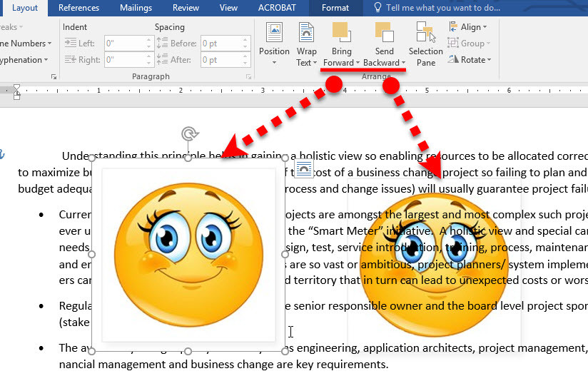Open the Send Backward dropdown arrow
The height and width of the screenshot is (376, 588).
[x=402, y=63]
